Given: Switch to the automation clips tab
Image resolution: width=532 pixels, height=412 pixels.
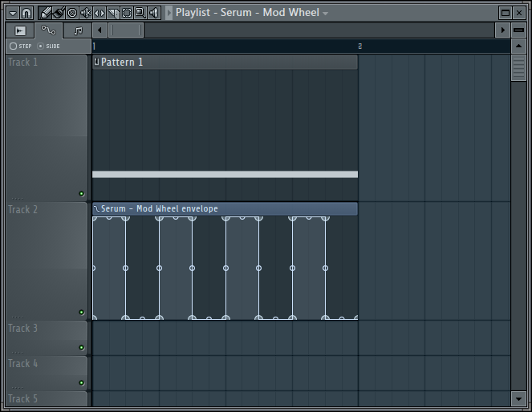Looking at the screenshot, I should [48, 30].
